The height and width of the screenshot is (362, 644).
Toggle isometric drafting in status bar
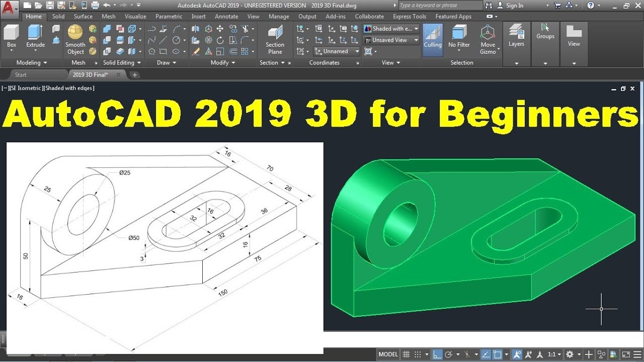point(467,354)
